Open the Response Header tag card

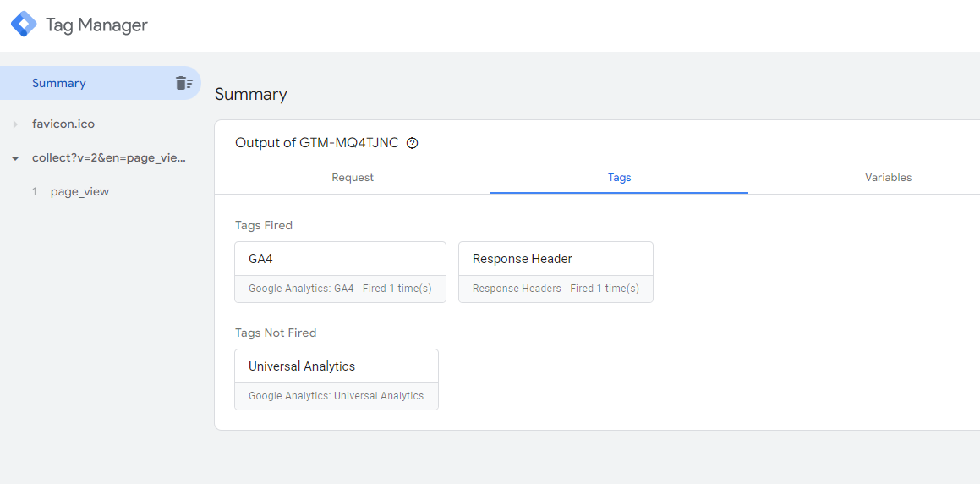tap(556, 272)
